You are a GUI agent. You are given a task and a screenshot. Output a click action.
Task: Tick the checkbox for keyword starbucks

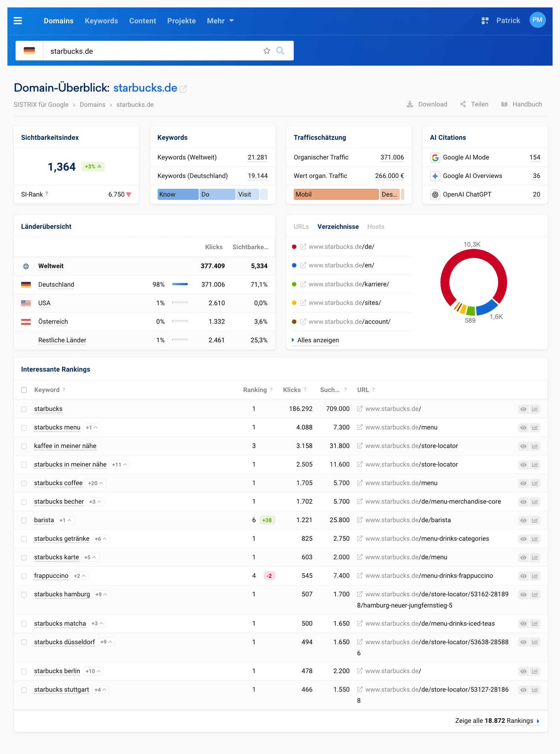tap(24, 409)
